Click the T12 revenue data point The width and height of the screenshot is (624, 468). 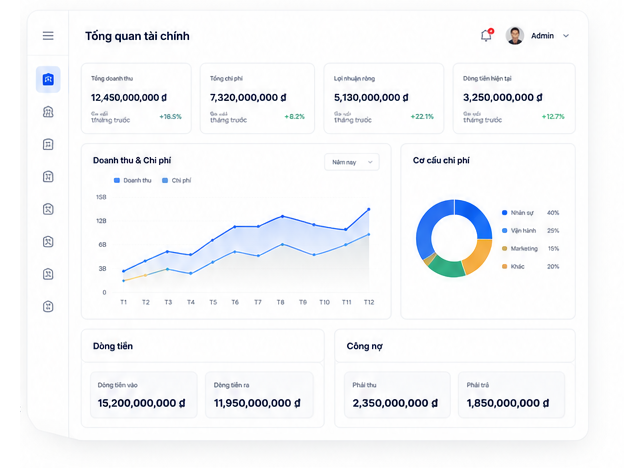pos(369,209)
